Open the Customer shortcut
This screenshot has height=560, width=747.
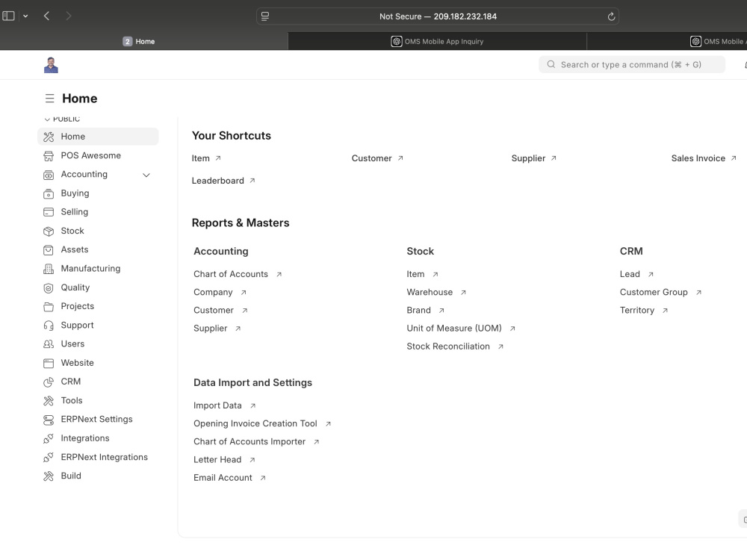tap(377, 158)
